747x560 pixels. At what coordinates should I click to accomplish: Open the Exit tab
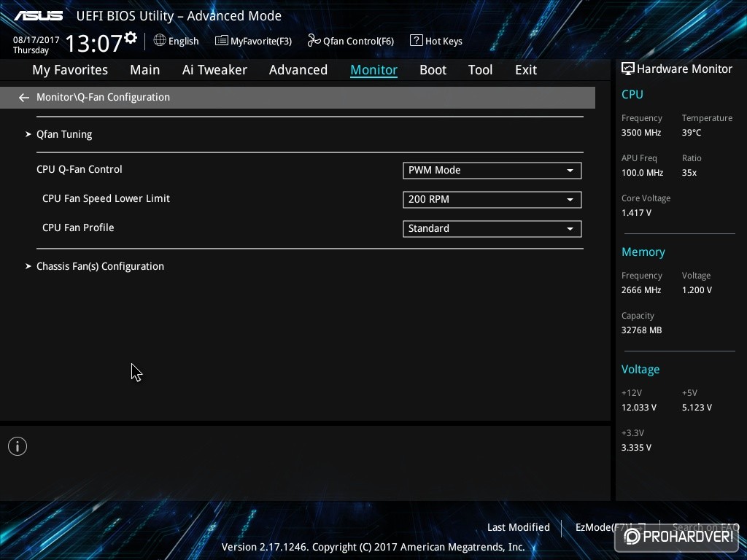pos(526,70)
